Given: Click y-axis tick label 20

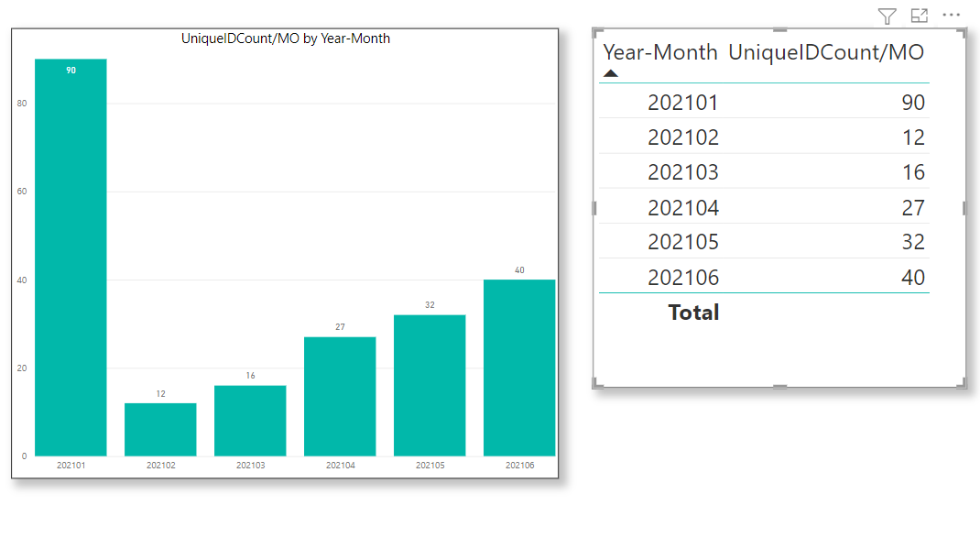Looking at the screenshot, I should click(x=22, y=368).
